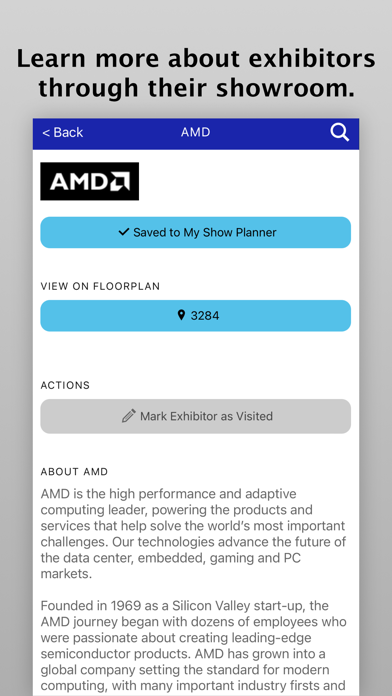The image size is (392, 696).
Task: Click the 'Learn more about exhibitors' headline
Action: click(196, 58)
